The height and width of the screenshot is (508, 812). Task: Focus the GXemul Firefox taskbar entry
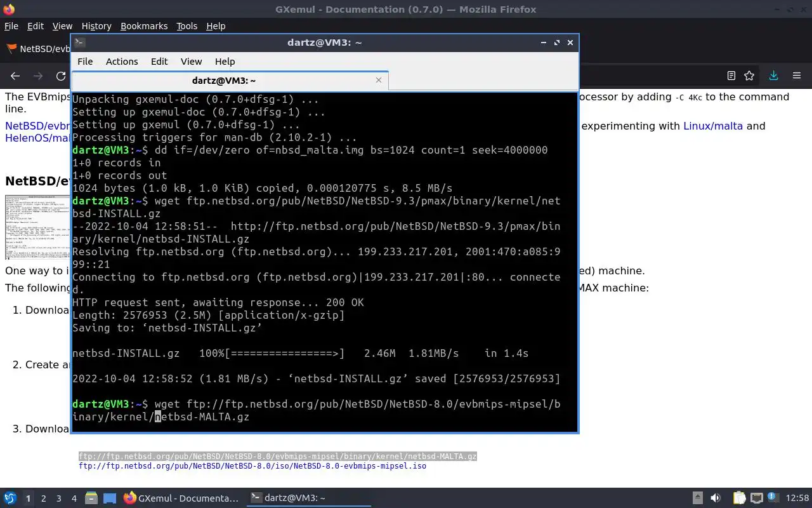pos(181,498)
